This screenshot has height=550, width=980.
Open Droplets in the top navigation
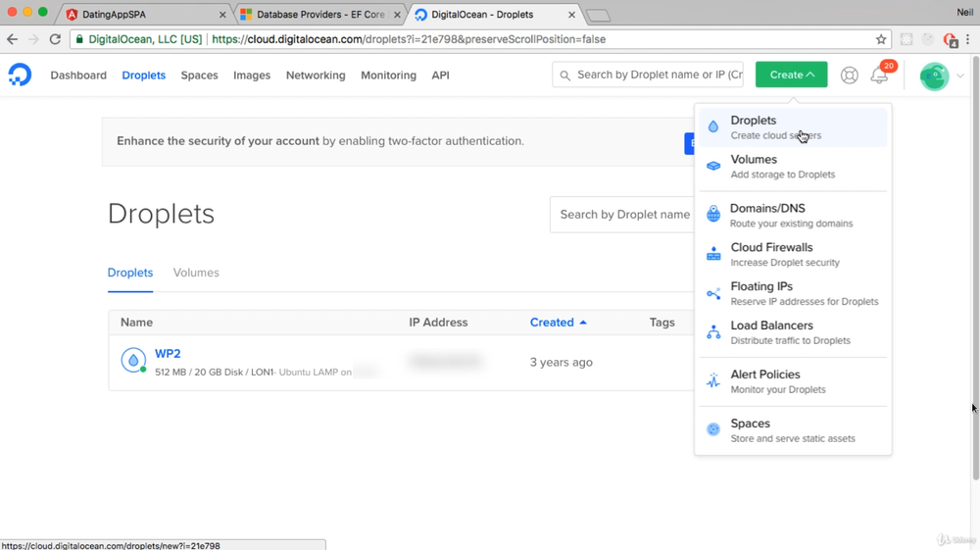pyautogui.click(x=144, y=75)
